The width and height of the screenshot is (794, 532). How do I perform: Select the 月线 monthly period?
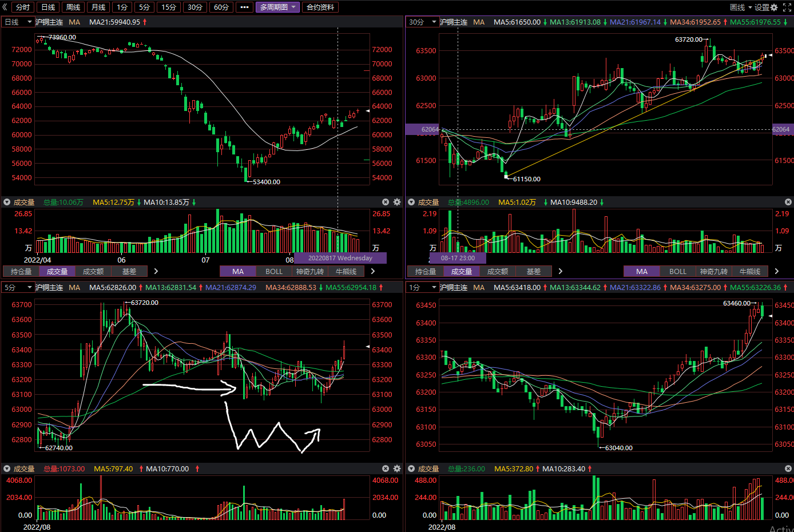click(x=98, y=7)
